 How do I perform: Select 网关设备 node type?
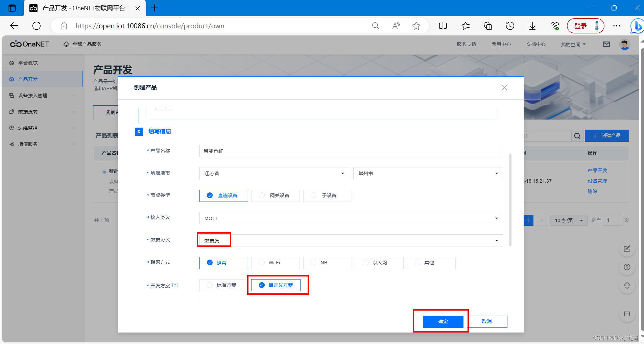275,195
